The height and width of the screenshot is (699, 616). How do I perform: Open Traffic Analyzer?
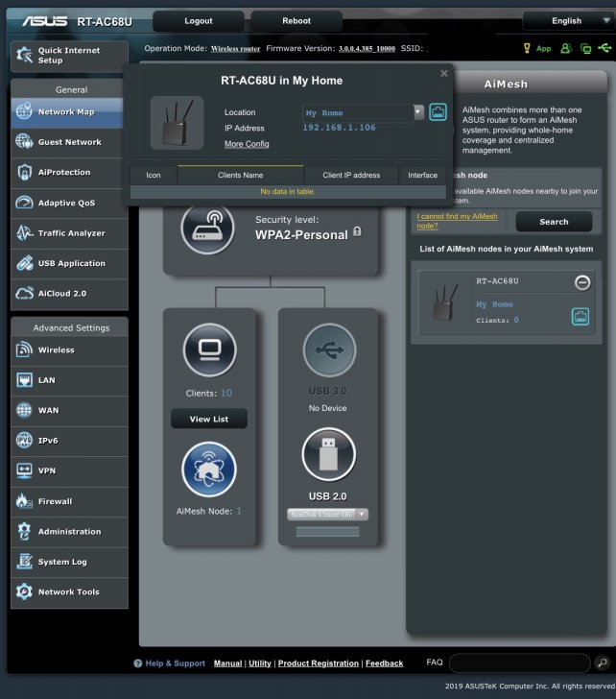click(69, 233)
